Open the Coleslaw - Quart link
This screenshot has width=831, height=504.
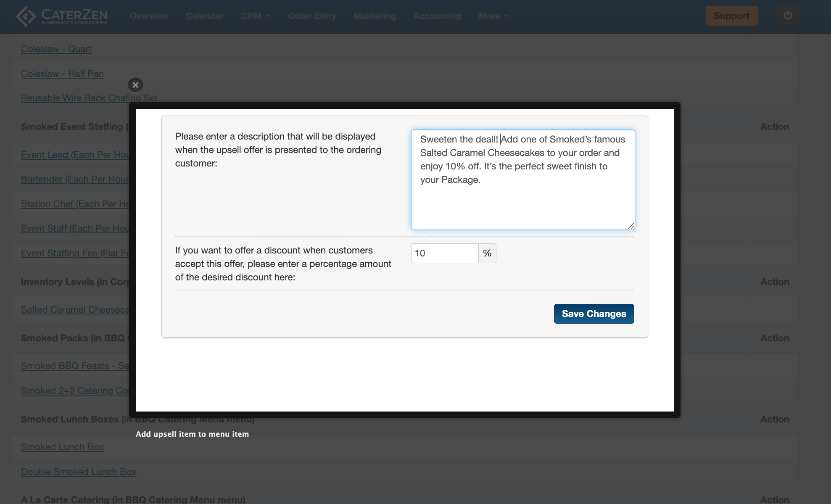pyautogui.click(x=56, y=49)
